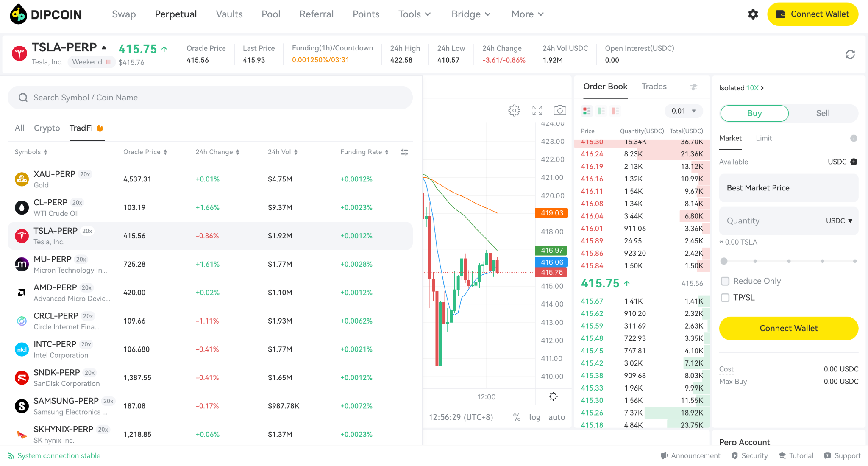Viewport: 868px width, 466px height.
Task: Take a chart snapshot with camera icon
Action: pyautogui.click(x=560, y=111)
